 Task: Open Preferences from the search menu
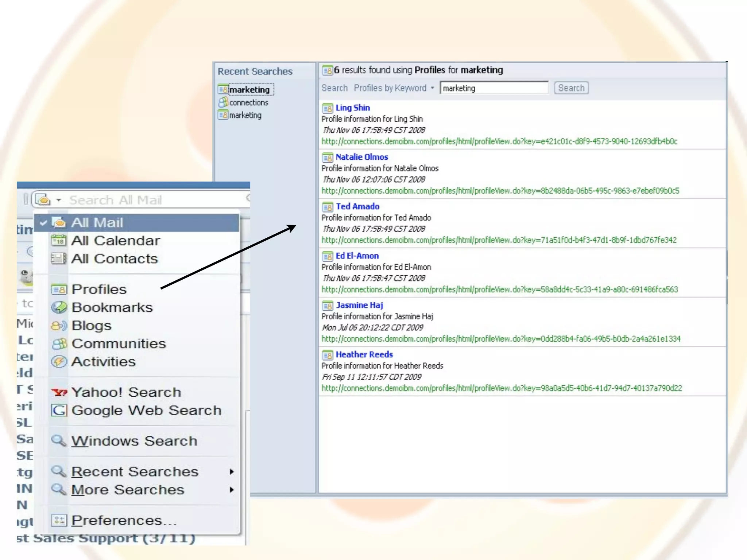pos(124,520)
